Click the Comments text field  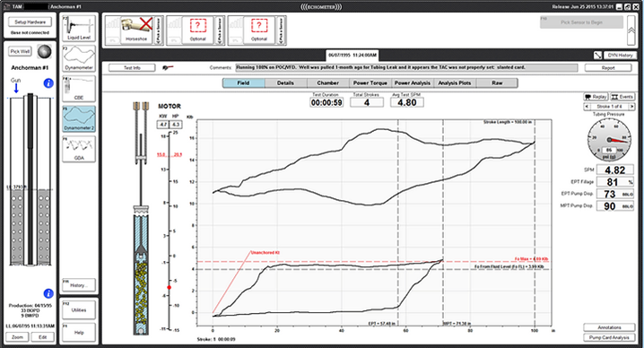(x=406, y=67)
